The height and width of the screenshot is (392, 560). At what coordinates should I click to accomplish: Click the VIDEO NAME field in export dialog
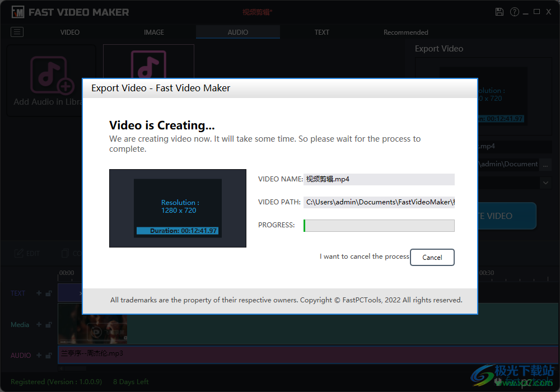click(x=379, y=179)
